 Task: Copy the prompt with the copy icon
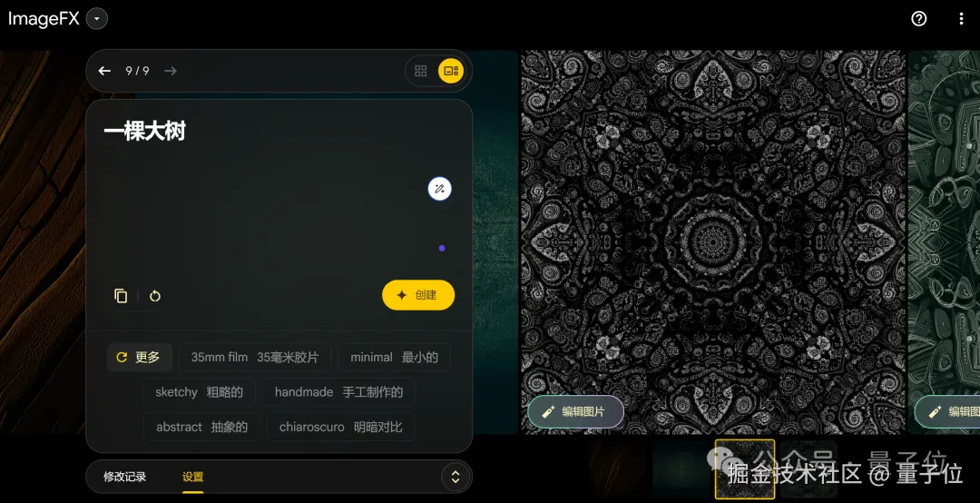[x=122, y=296]
